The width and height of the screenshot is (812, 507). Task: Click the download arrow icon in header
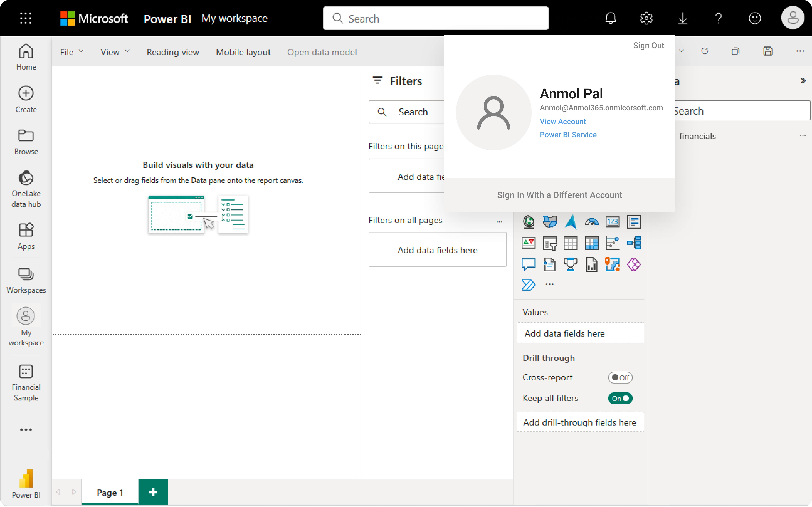pos(683,18)
